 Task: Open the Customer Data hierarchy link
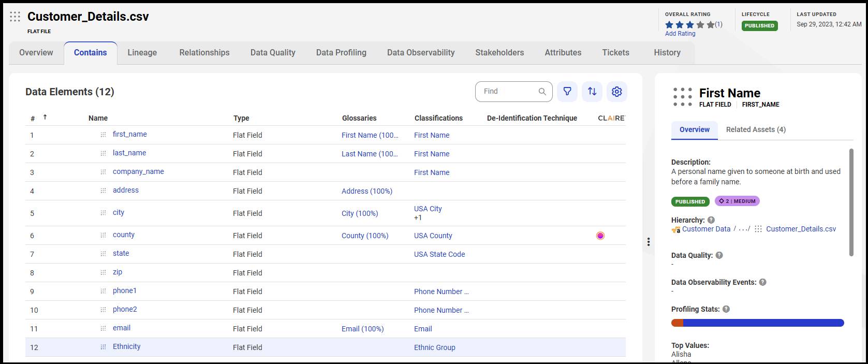tap(706, 229)
